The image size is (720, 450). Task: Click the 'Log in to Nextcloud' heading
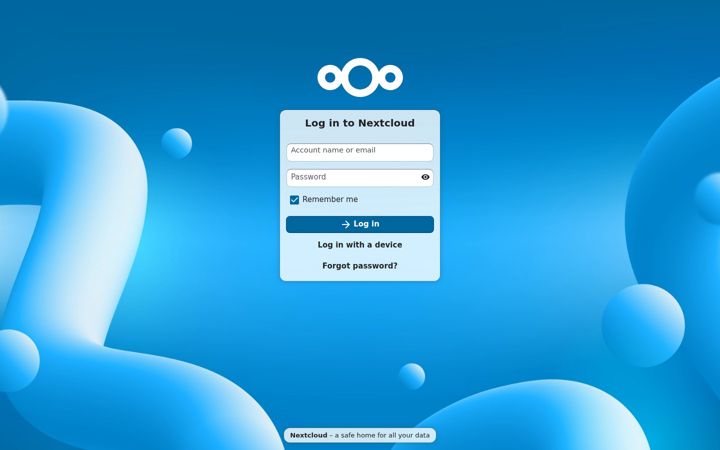coord(360,123)
